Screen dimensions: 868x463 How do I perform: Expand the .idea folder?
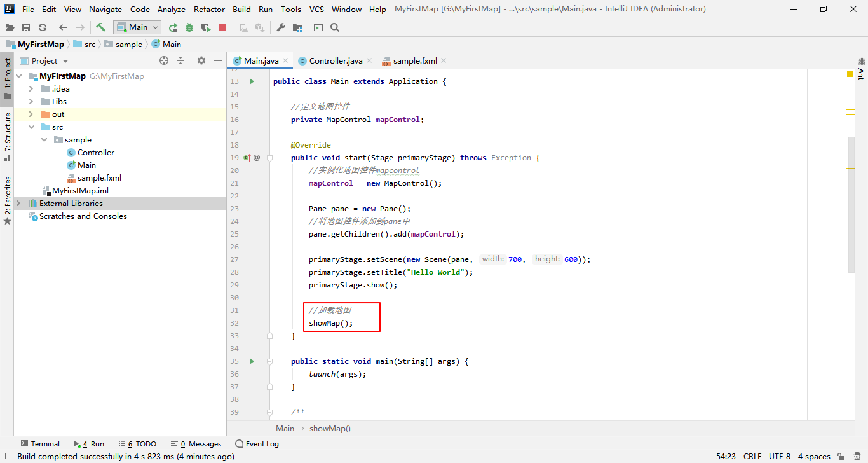click(31, 89)
